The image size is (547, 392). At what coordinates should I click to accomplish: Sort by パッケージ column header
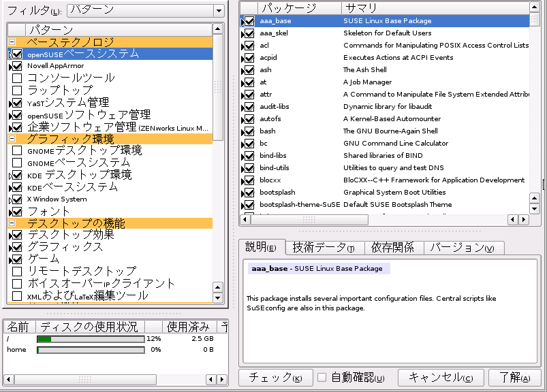pyautogui.click(x=299, y=8)
